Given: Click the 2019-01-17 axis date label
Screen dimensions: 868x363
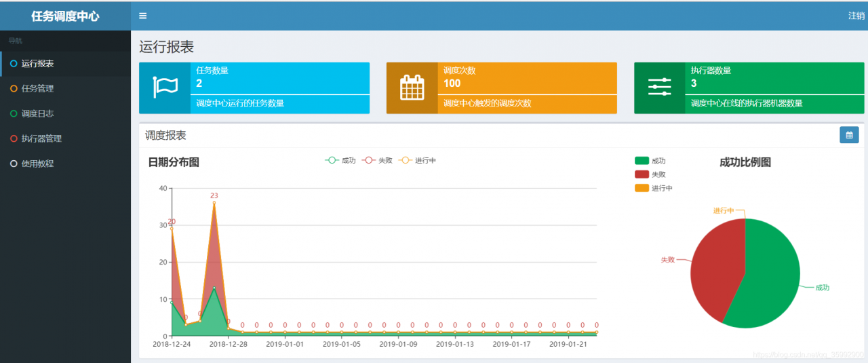Looking at the screenshot, I should tap(511, 344).
